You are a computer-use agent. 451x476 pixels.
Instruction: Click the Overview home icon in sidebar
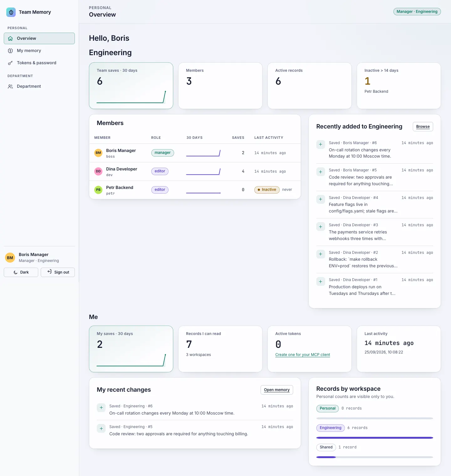pos(10,39)
